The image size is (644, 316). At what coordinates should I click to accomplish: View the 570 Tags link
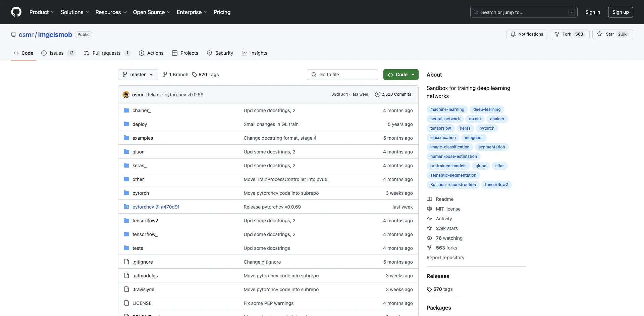pos(205,75)
